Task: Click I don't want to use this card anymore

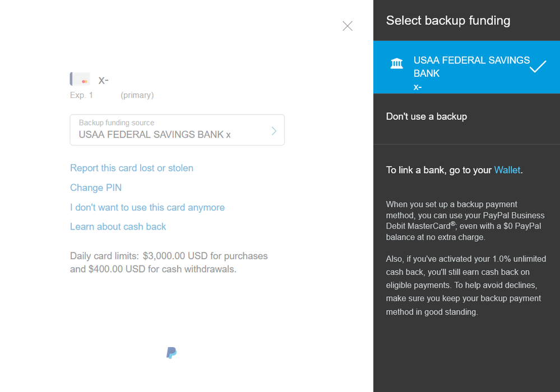Action: coord(147,207)
